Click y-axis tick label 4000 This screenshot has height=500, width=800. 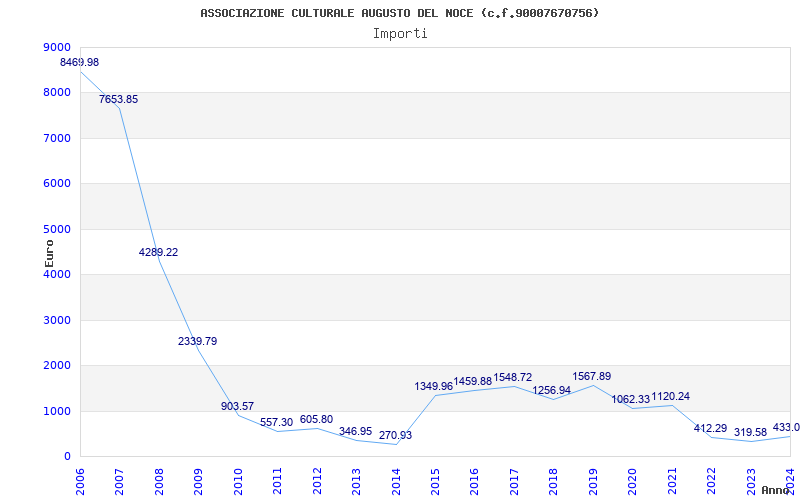click(56, 274)
